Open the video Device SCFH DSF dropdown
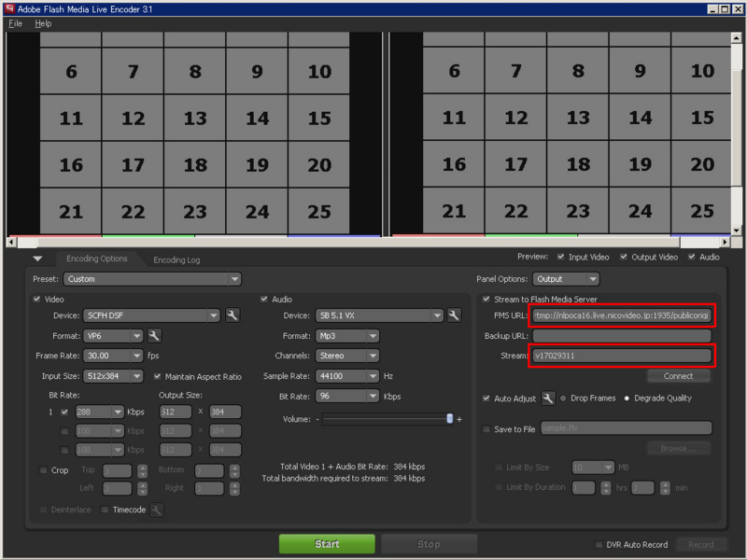Image resolution: width=747 pixels, height=560 pixels. point(151,315)
